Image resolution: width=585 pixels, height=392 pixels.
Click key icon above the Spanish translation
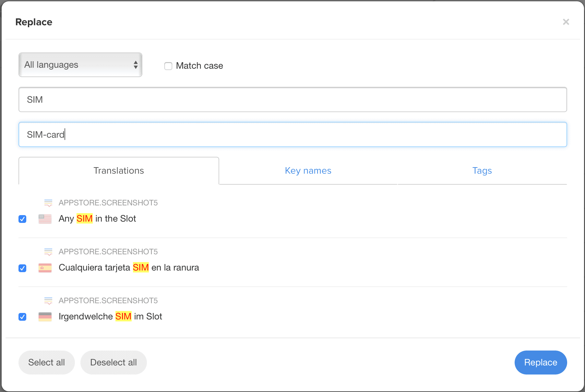(48, 252)
